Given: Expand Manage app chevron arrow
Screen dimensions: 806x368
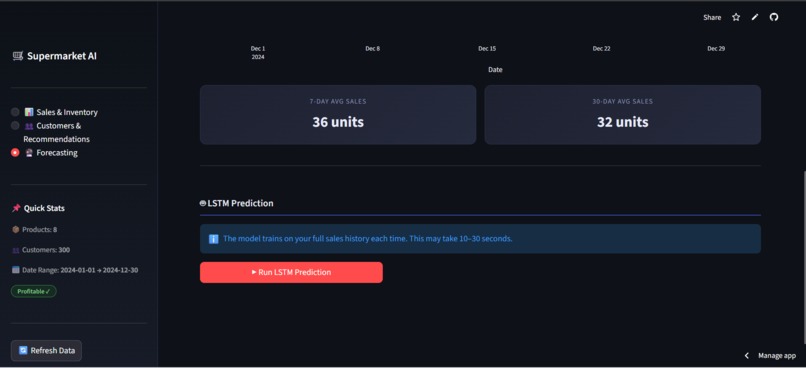Looking at the screenshot, I should (747, 356).
